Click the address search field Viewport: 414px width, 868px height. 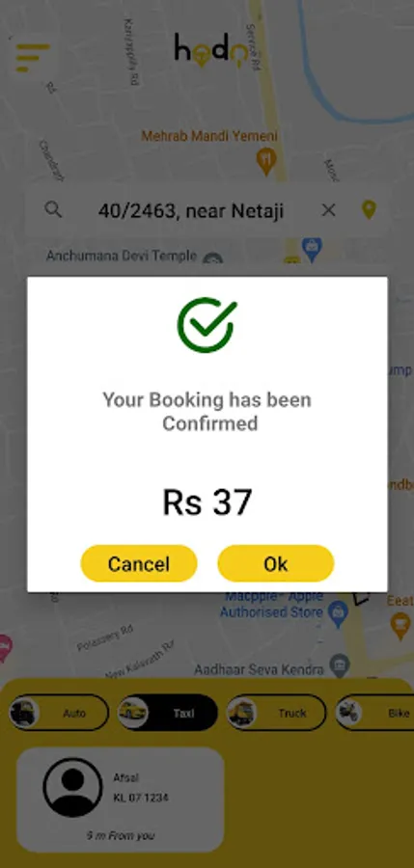click(x=207, y=210)
